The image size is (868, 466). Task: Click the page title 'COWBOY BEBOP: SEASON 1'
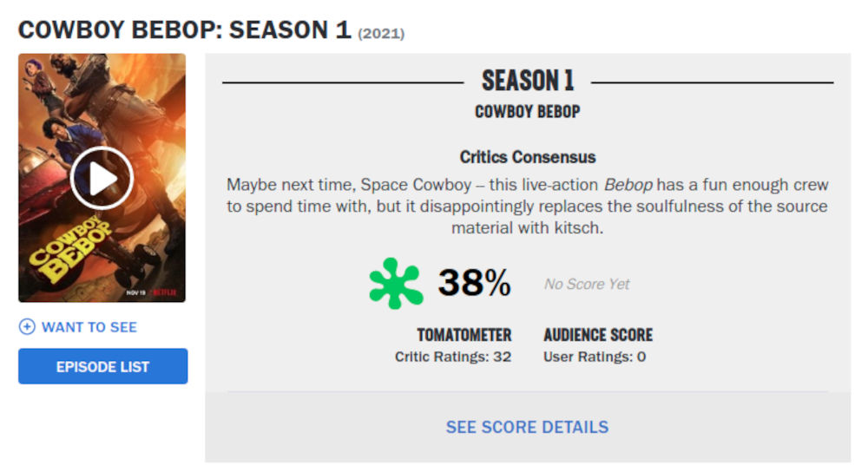pyautogui.click(x=184, y=30)
